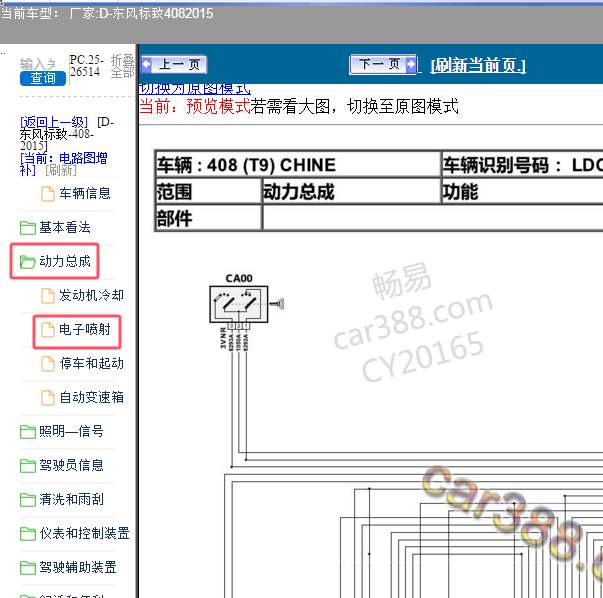Click the 范围 cell in header table

(x=208, y=191)
